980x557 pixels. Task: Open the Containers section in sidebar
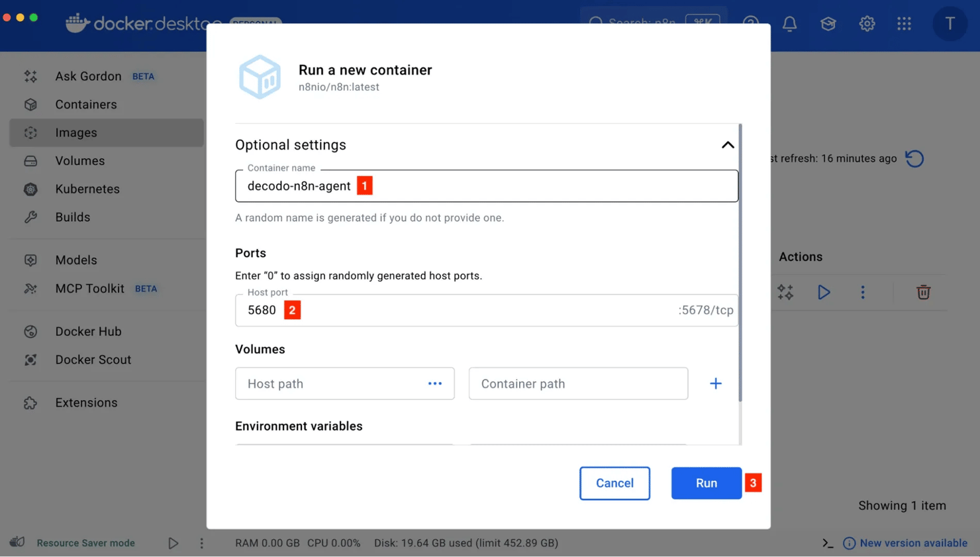point(85,105)
